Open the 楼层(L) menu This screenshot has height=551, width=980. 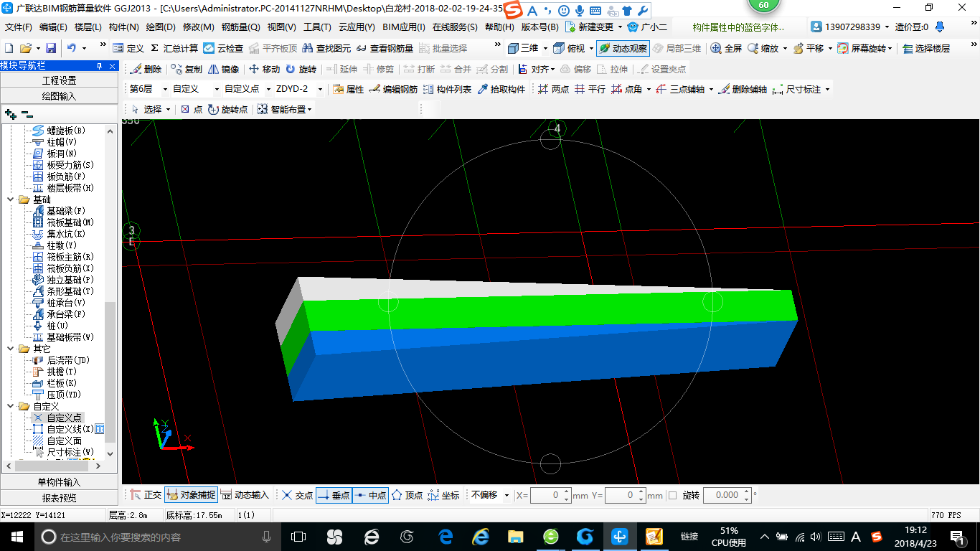[x=88, y=27]
